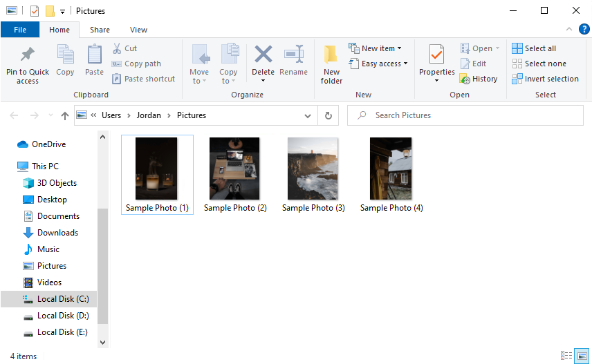
Task: Open Downloads in navigation pane
Action: (57, 233)
